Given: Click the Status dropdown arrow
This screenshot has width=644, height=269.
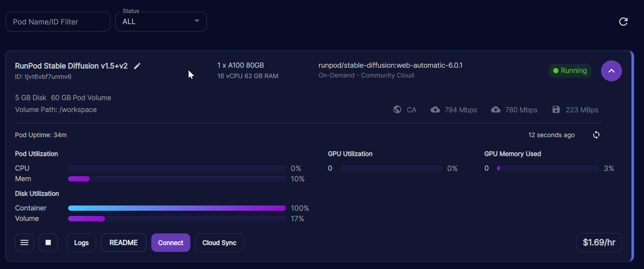Looking at the screenshot, I should click(x=197, y=21).
